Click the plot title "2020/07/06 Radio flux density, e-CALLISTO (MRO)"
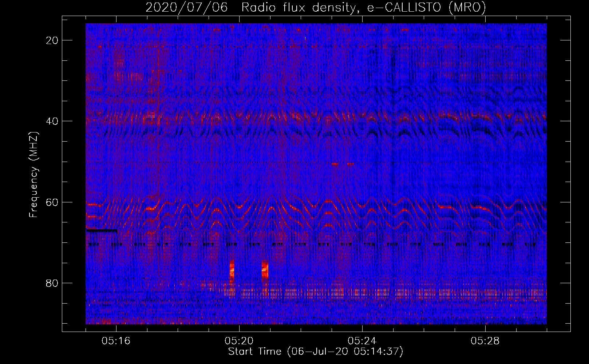This screenshot has height=364, width=589. click(x=316, y=7)
